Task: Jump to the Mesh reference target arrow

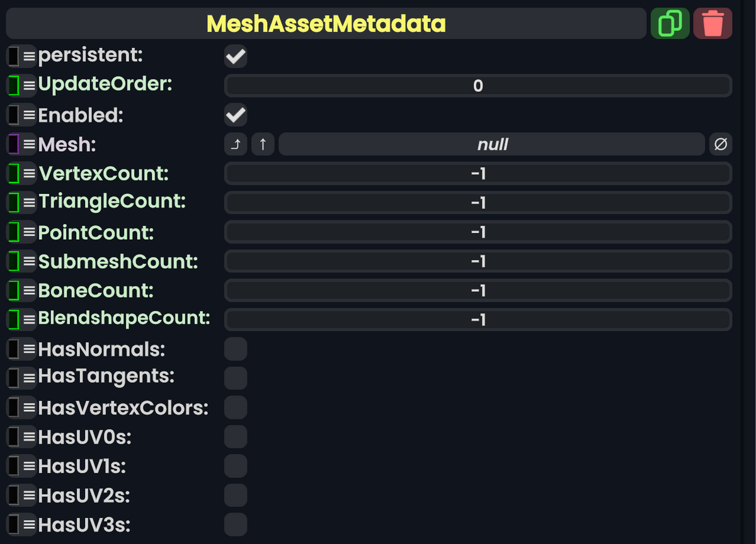Action: coord(234,144)
